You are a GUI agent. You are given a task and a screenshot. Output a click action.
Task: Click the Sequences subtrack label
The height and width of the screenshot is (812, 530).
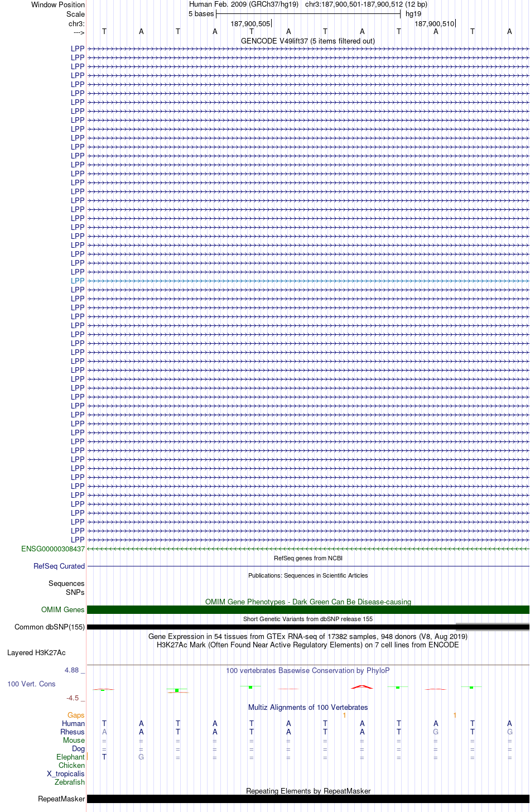[x=66, y=583]
